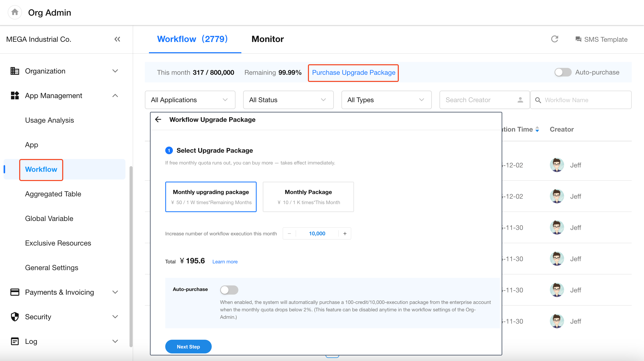Enable Auto-purchase toggle inside the upgrade panel
644x361 pixels.
tap(229, 290)
